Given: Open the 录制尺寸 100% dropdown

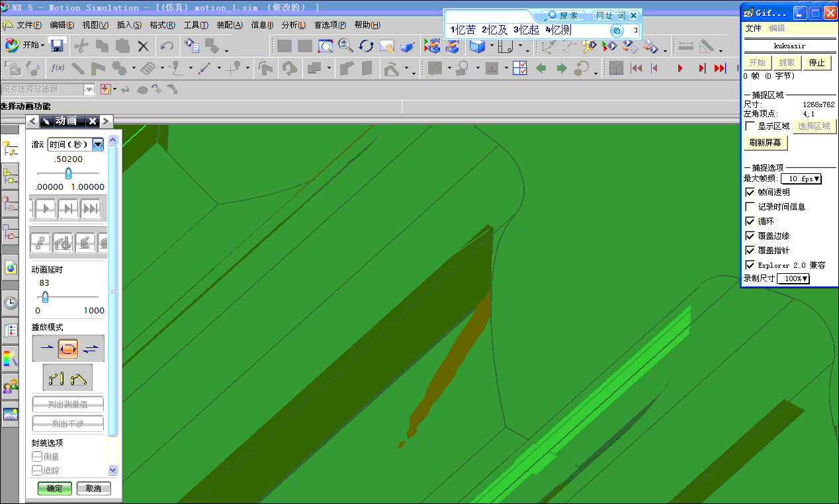Looking at the screenshot, I should pos(793,279).
